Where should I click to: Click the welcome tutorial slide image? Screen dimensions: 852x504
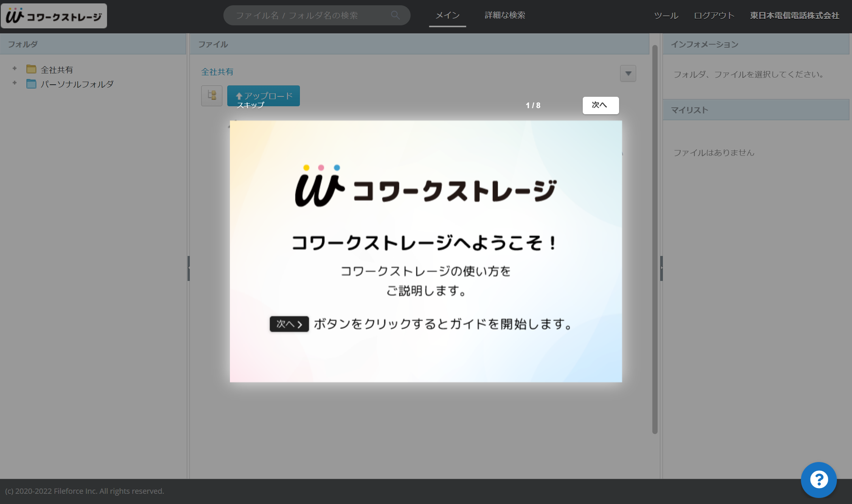[426, 251]
